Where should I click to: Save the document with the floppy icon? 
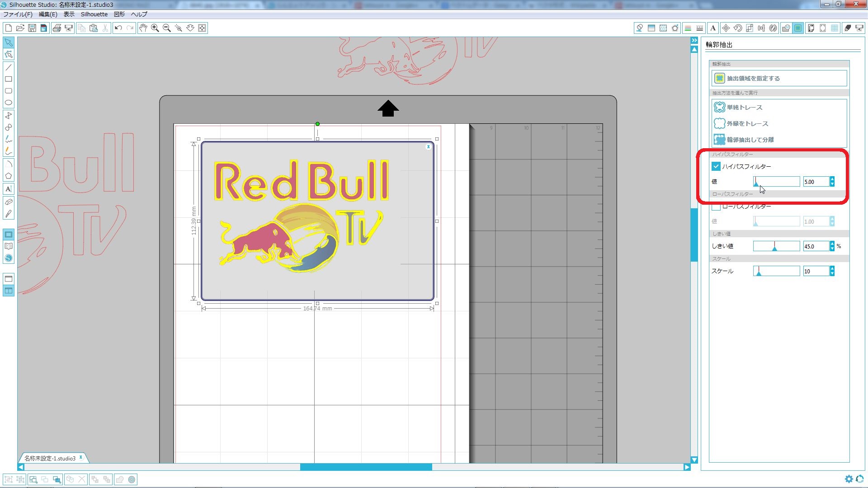point(32,28)
